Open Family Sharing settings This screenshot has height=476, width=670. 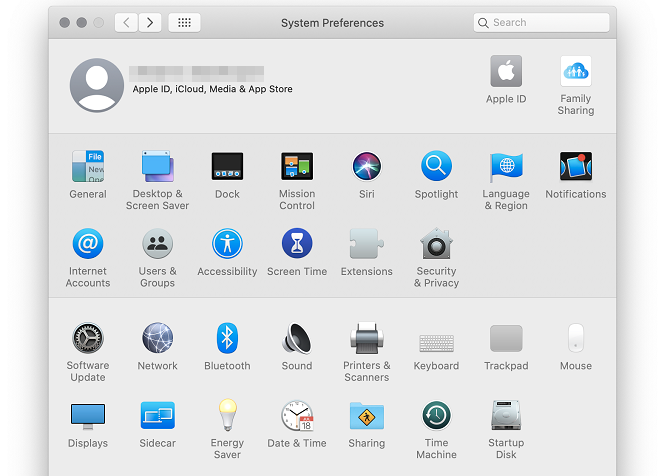point(575,72)
